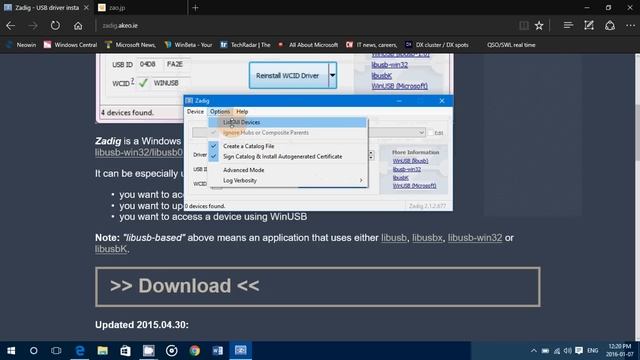Open Neowin bookmark in favorites bar
The width and height of the screenshot is (640, 360).
coord(22,45)
